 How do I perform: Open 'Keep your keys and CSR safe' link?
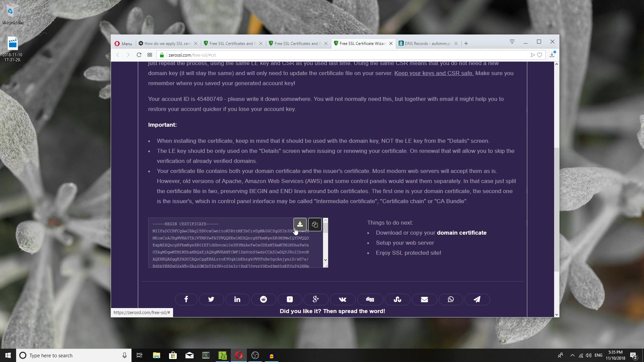tap(434, 73)
